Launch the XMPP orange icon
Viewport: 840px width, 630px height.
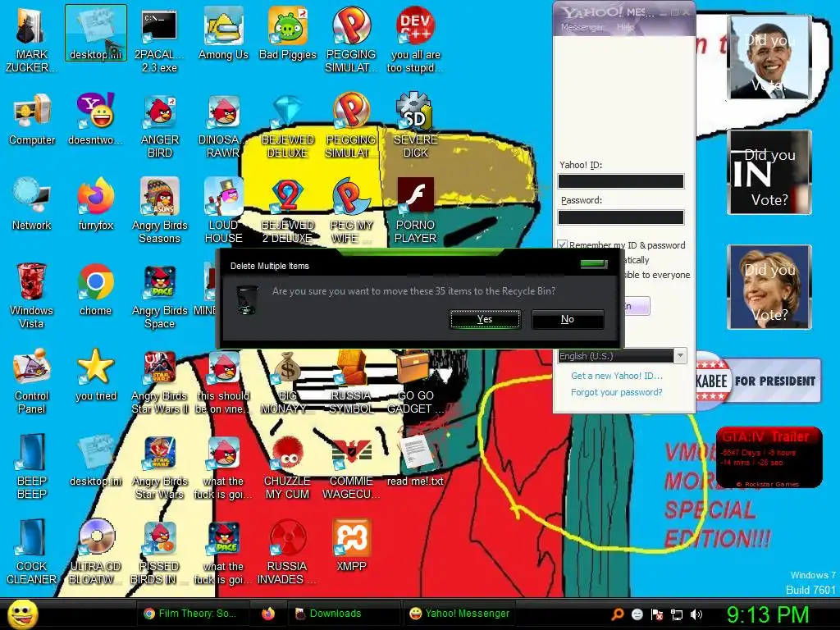tap(351, 546)
